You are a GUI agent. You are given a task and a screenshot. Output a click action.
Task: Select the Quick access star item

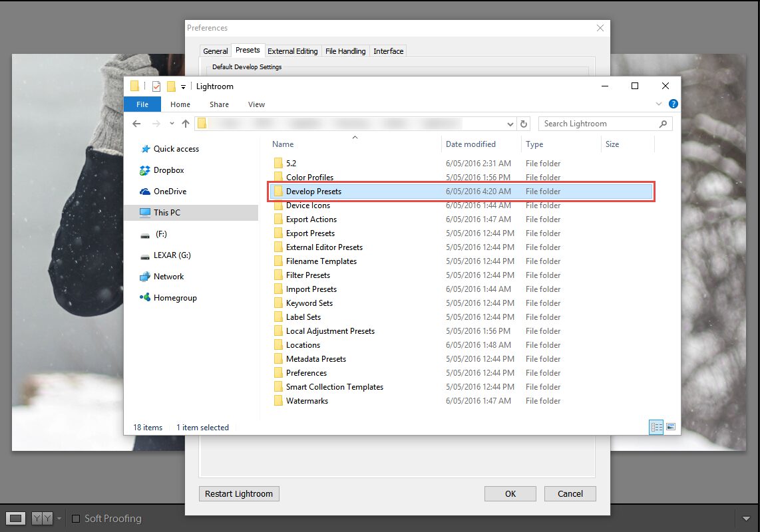point(170,149)
